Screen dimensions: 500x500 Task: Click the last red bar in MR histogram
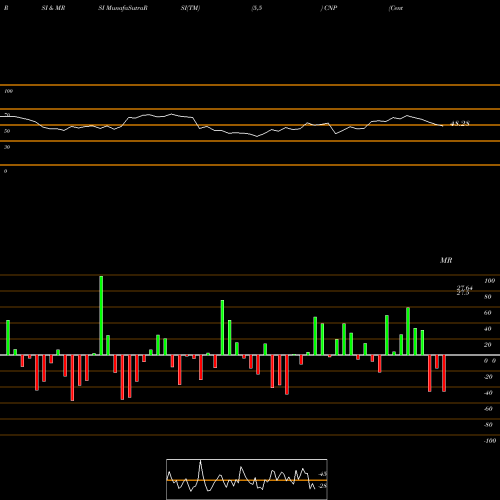click(x=444, y=373)
